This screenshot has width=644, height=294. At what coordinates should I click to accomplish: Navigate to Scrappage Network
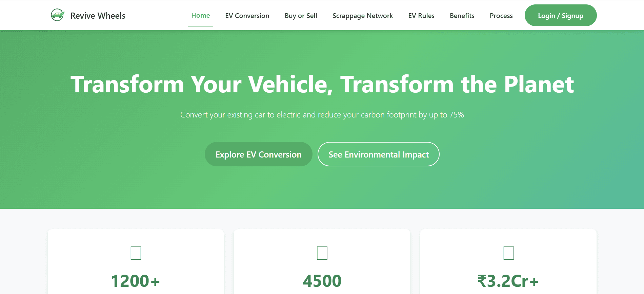pos(363,16)
